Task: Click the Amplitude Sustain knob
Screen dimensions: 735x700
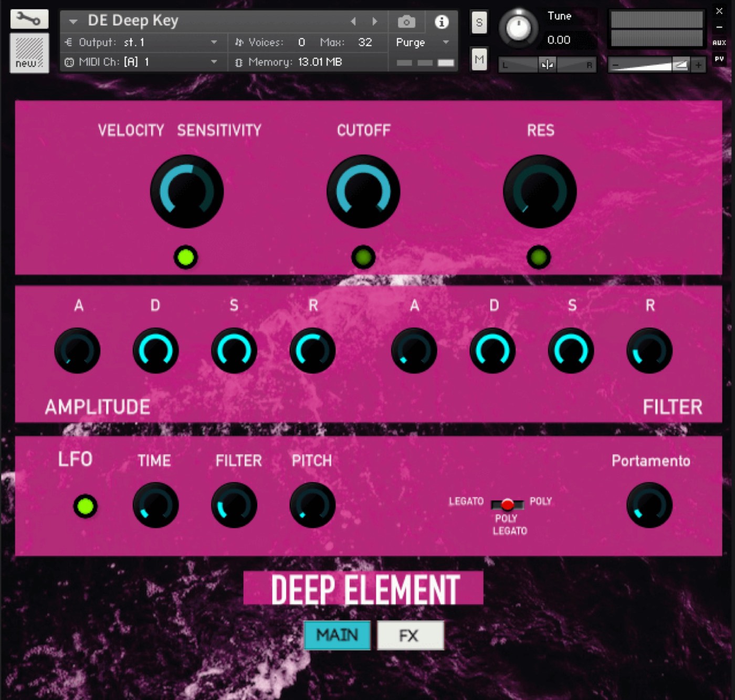Action: point(234,351)
